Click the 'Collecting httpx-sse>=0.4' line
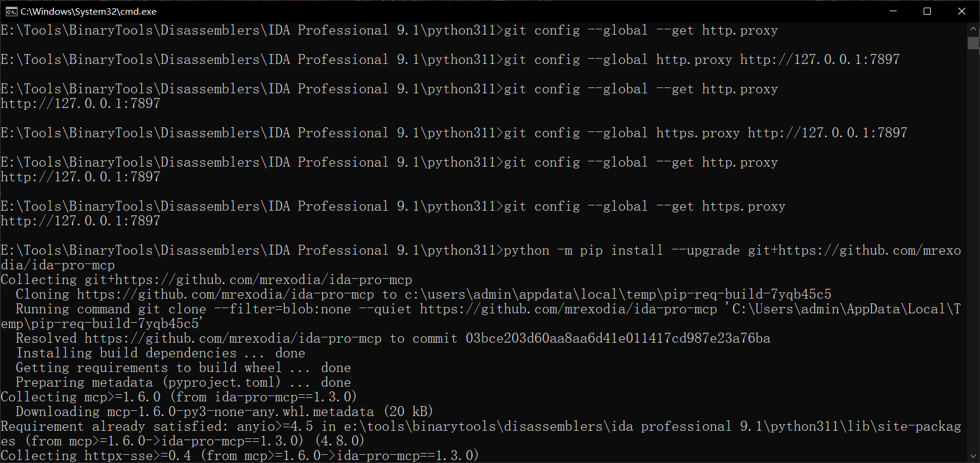The width and height of the screenshot is (980, 463). 239,456
